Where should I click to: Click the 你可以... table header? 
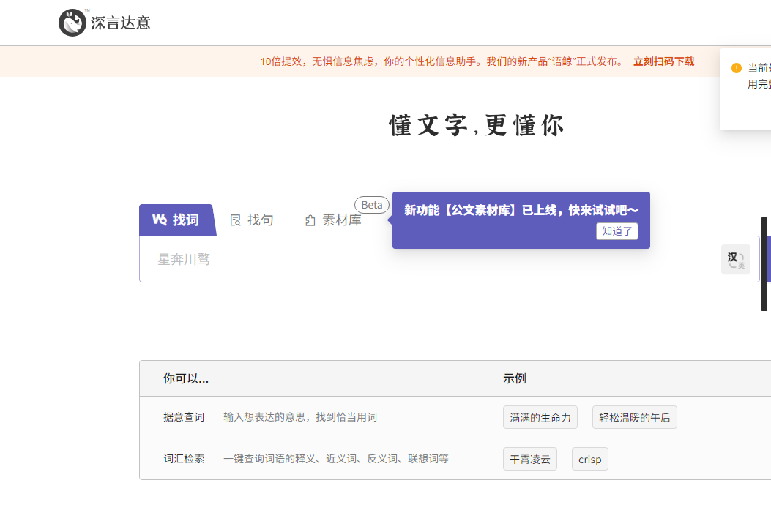(x=186, y=378)
